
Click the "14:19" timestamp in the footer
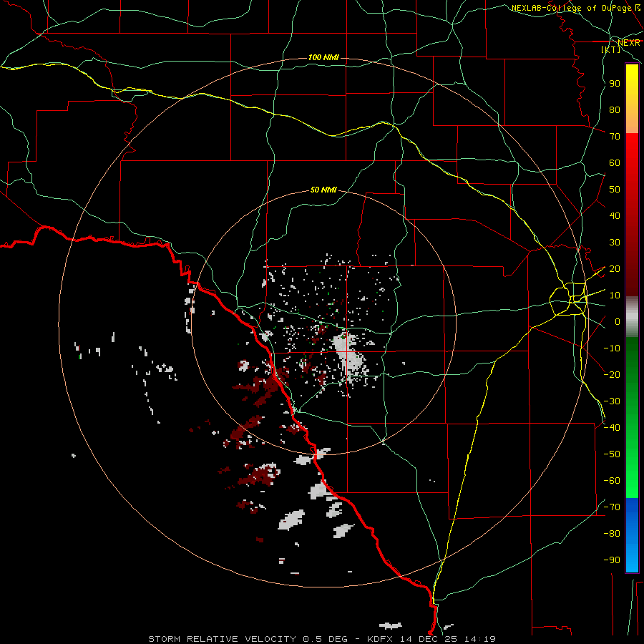[479, 639]
